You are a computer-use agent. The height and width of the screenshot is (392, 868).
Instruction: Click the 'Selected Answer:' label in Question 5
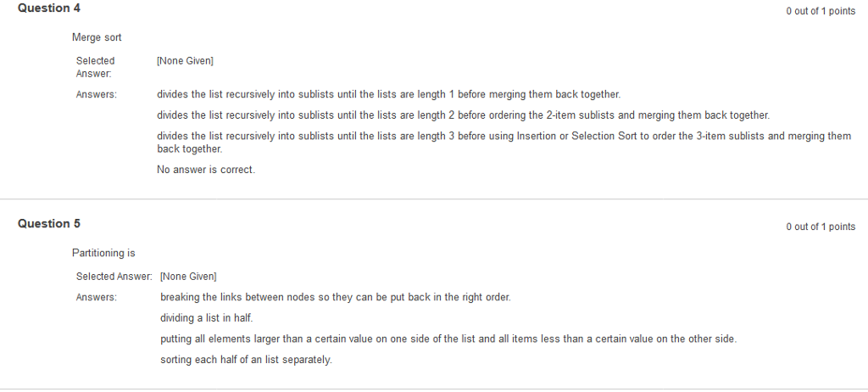[x=114, y=276]
